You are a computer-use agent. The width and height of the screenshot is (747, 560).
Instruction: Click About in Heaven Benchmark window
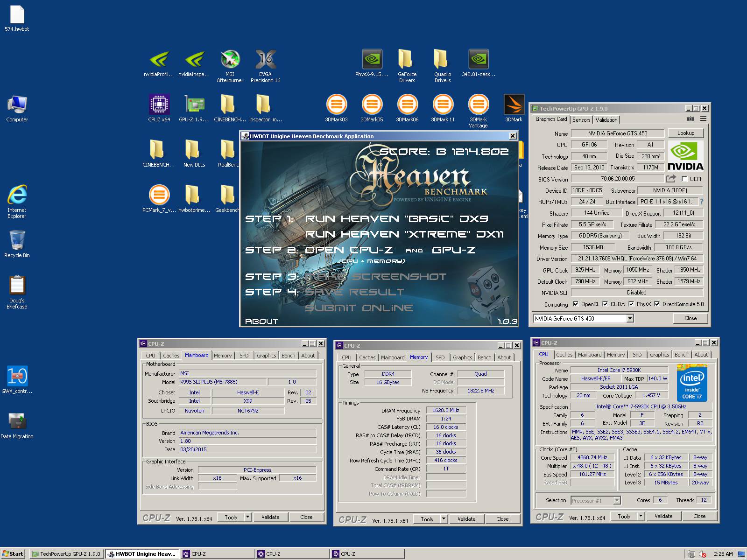point(261,322)
